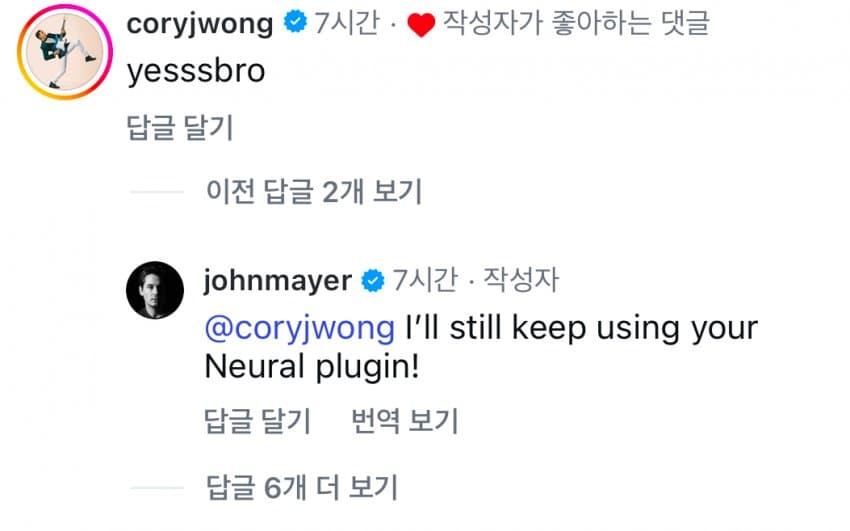Click the red heart liked-by-author icon
Image resolution: width=850 pixels, height=531 pixels.
421,25
